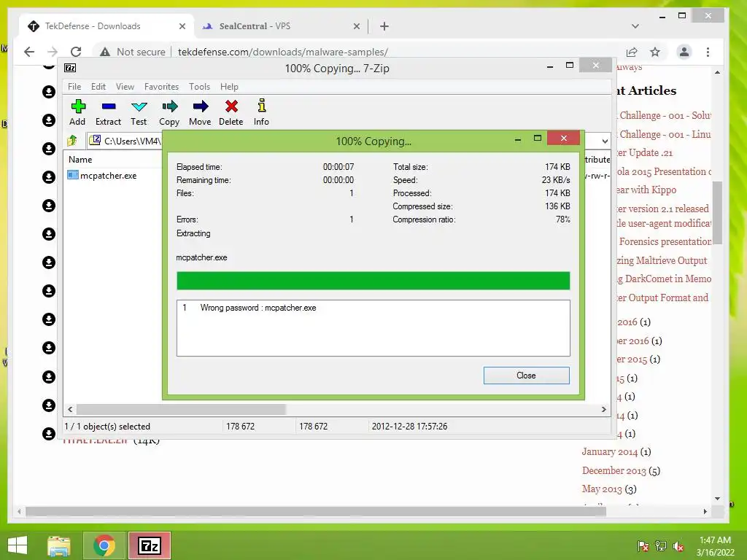Minimize the Copying progress dialog
Screen dimensions: 747x560
coord(518,139)
